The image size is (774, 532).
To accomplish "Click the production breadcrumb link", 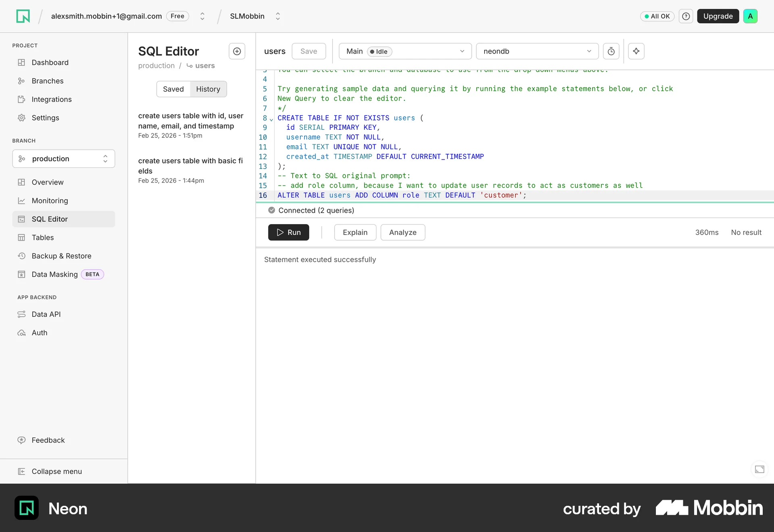I will pos(156,66).
